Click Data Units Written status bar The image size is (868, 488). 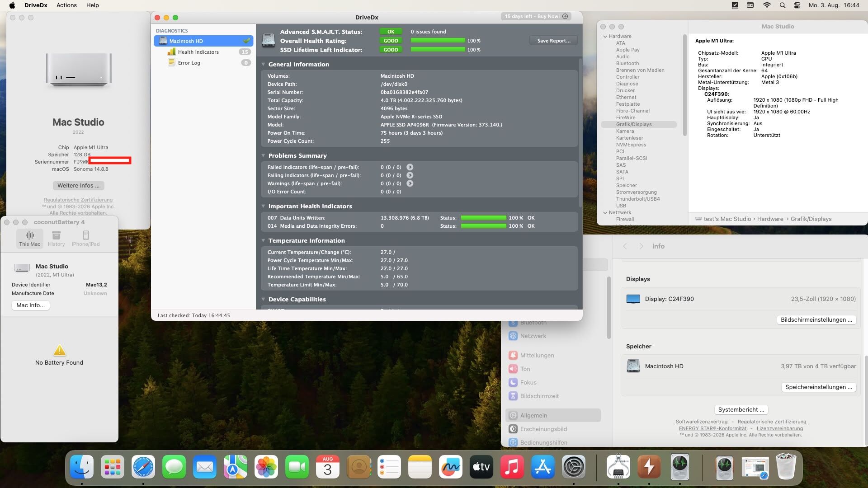(x=483, y=218)
